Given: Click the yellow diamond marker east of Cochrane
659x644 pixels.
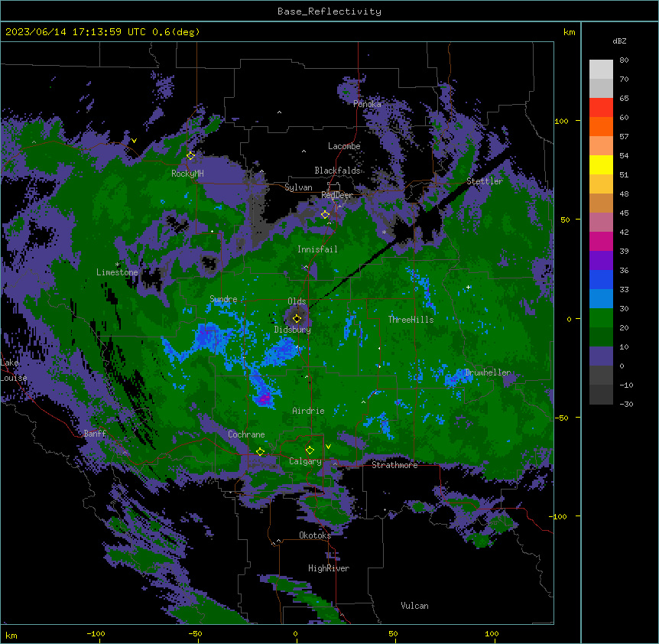Looking at the screenshot, I should pos(260,452).
